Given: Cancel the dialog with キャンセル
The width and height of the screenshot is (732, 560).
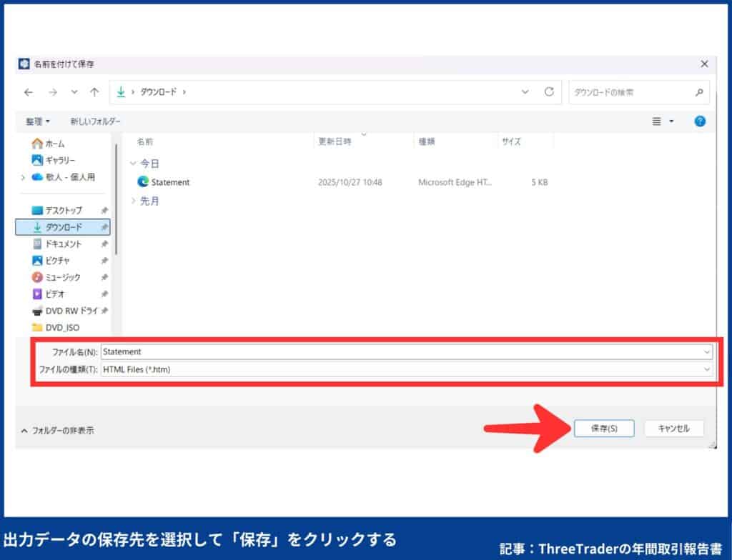Looking at the screenshot, I should [x=675, y=429].
